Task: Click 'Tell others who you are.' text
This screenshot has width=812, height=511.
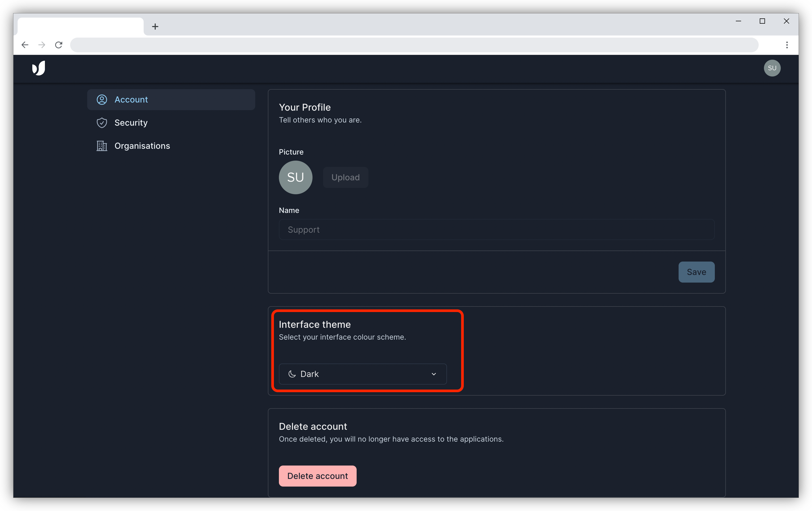Action: [320, 120]
